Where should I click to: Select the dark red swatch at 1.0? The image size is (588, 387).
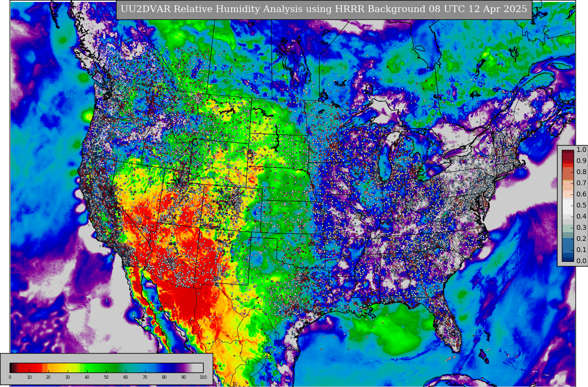pos(568,153)
